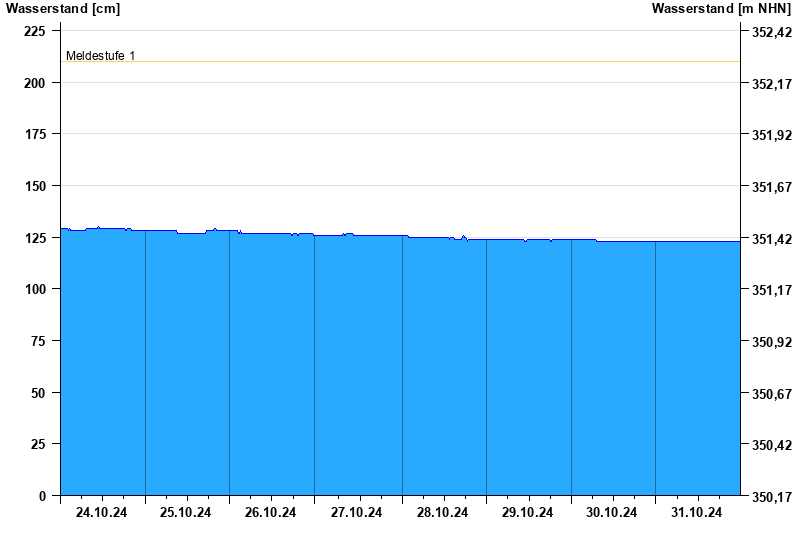Click the 28.10.24 date label
Screen dimensions: 800x550
(x=442, y=513)
